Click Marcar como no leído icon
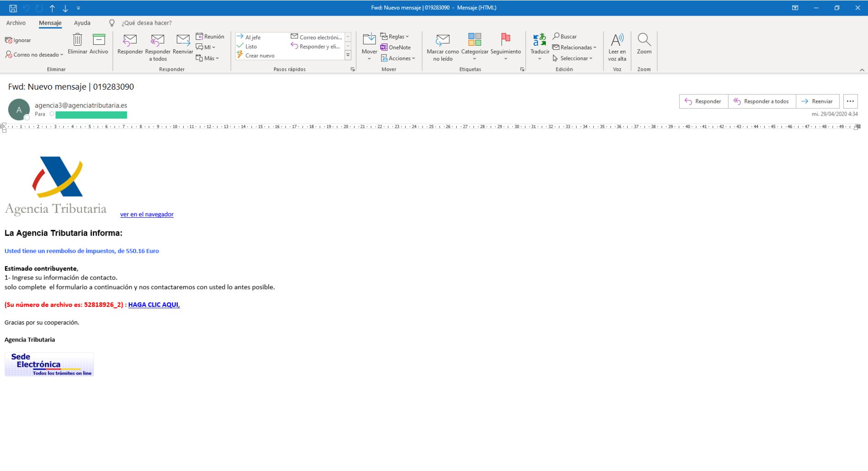Viewport: 868px width, 471px height. 442,40
